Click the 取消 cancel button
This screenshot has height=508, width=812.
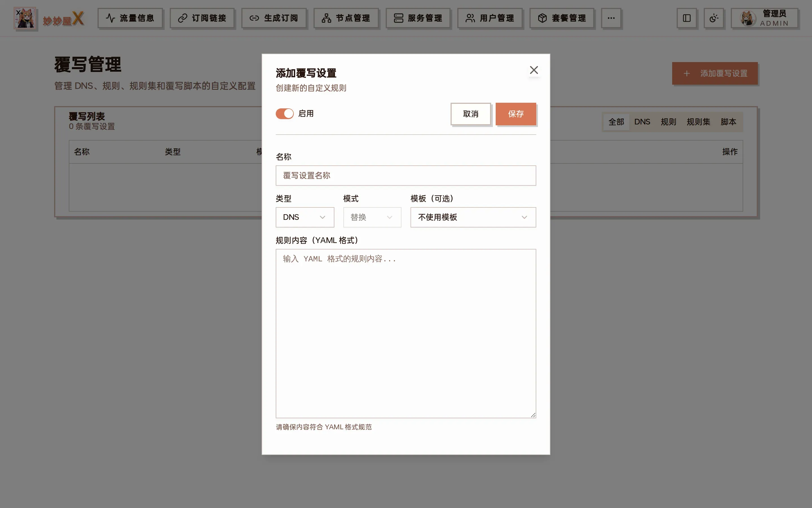coord(470,114)
